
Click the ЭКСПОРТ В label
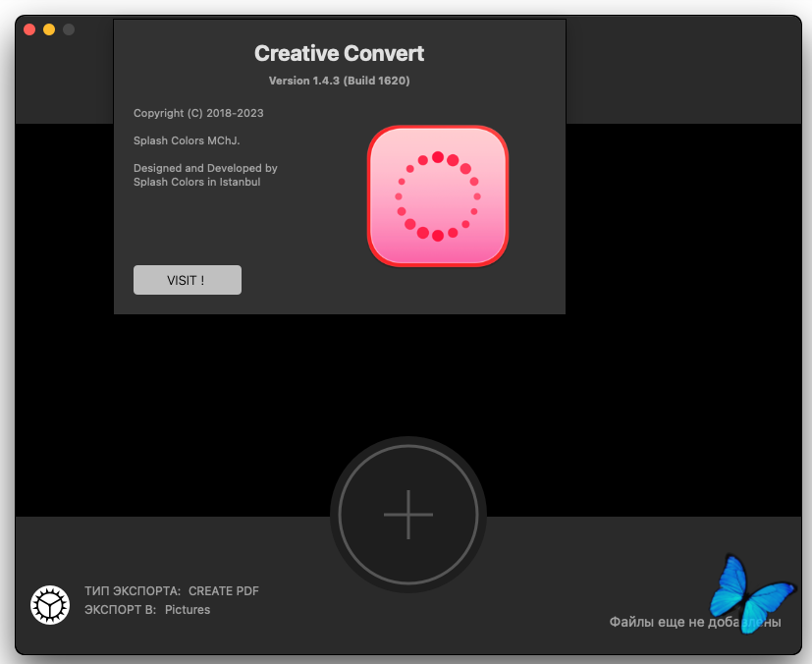point(120,610)
